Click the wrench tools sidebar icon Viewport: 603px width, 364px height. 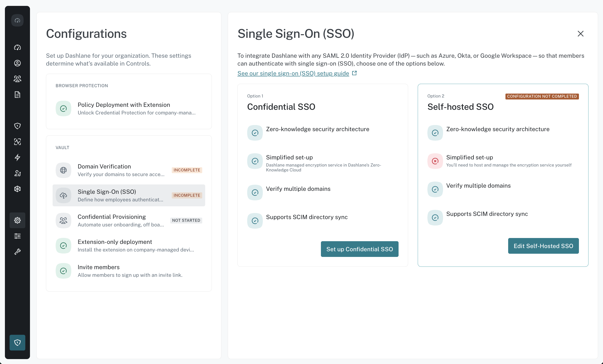[17, 252]
